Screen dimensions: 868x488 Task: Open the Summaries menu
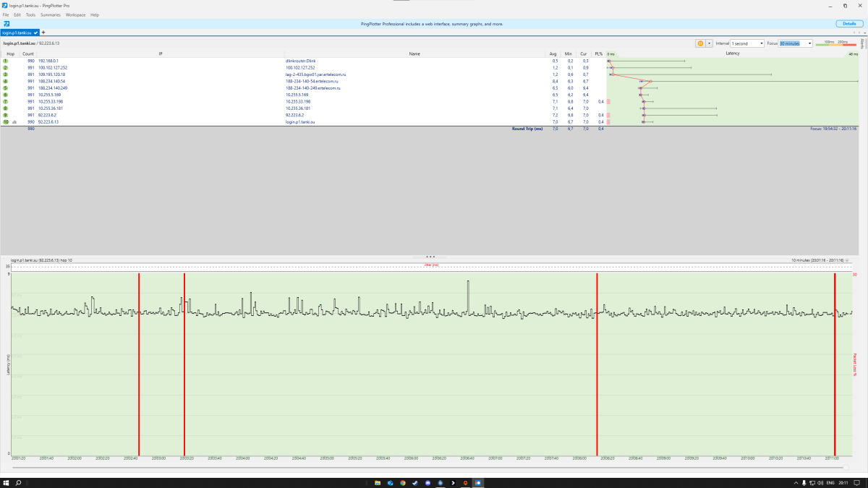(51, 14)
